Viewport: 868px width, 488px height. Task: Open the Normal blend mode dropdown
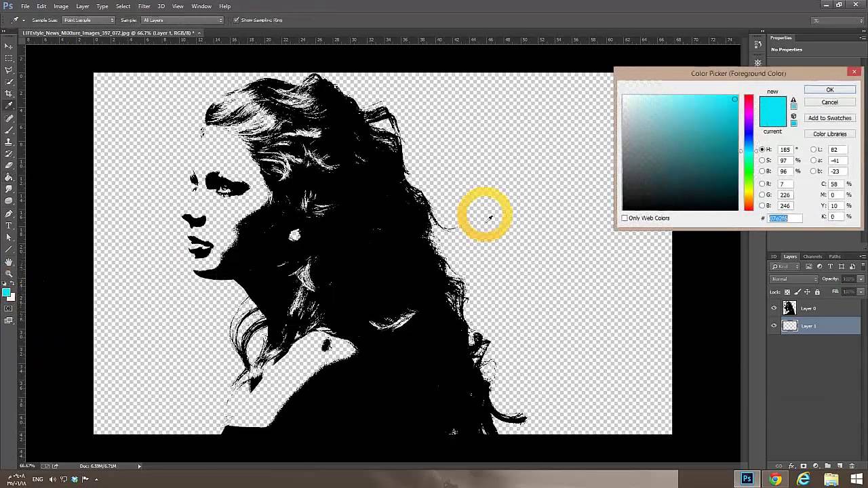[x=793, y=279]
